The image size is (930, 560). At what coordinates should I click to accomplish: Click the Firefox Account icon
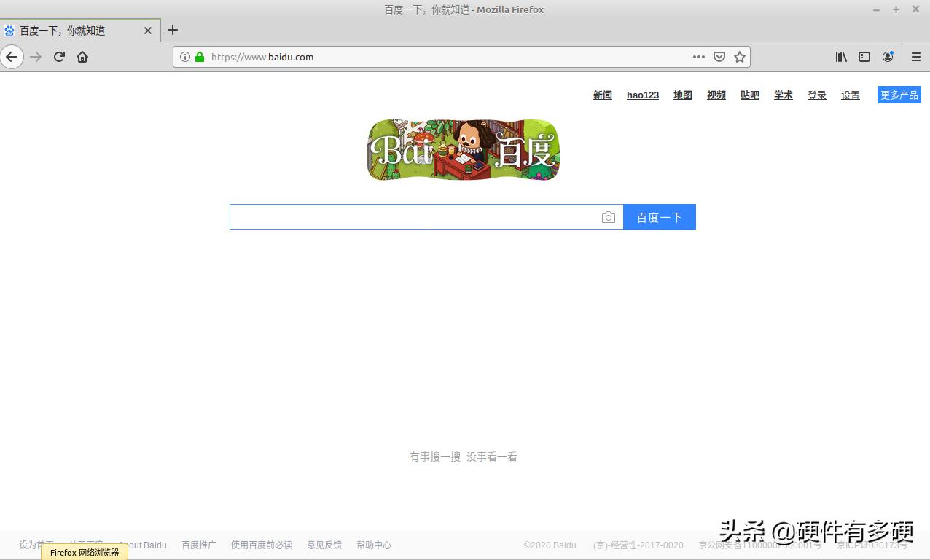[888, 56]
